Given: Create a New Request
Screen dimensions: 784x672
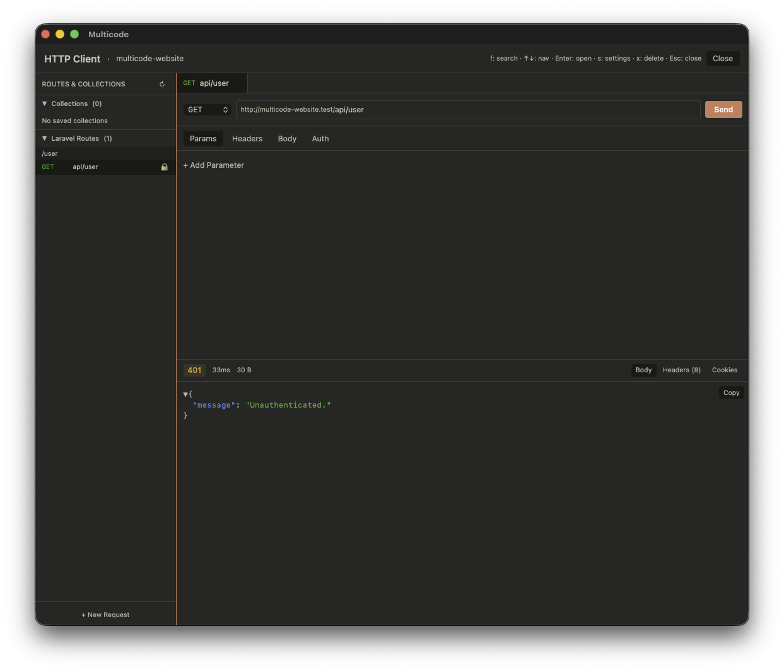Looking at the screenshot, I should [105, 615].
